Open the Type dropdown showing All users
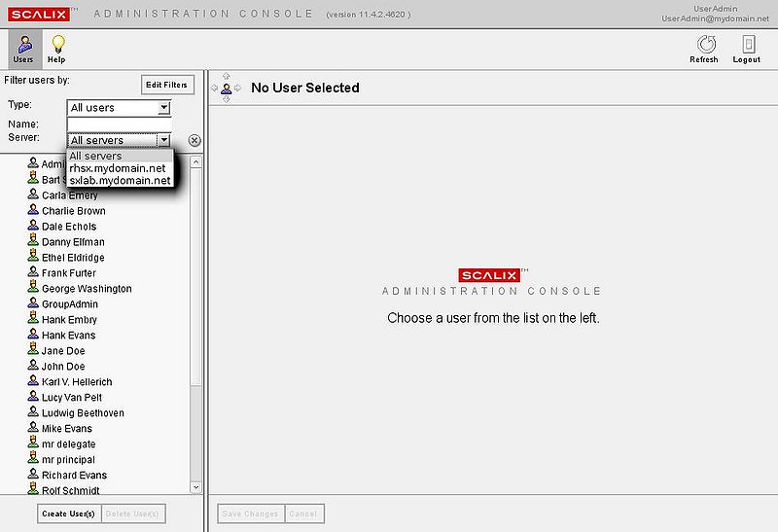Screen dimensions: 778x532 pos(118,108)
